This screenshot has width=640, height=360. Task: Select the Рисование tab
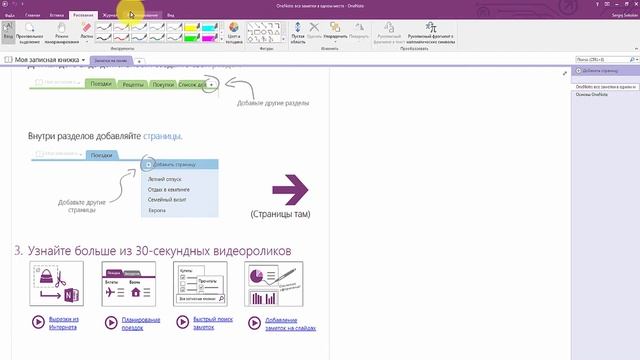coord(83,15)
